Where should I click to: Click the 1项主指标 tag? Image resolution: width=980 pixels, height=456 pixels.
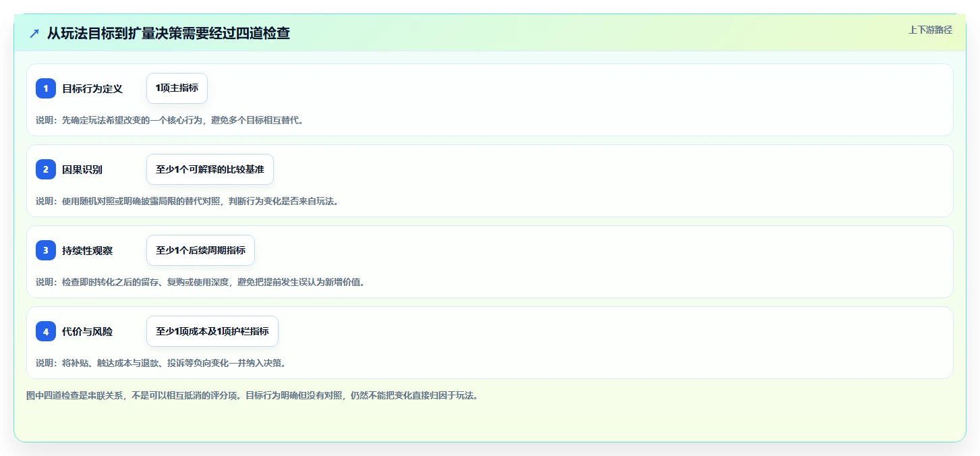[x=177, y=88]
